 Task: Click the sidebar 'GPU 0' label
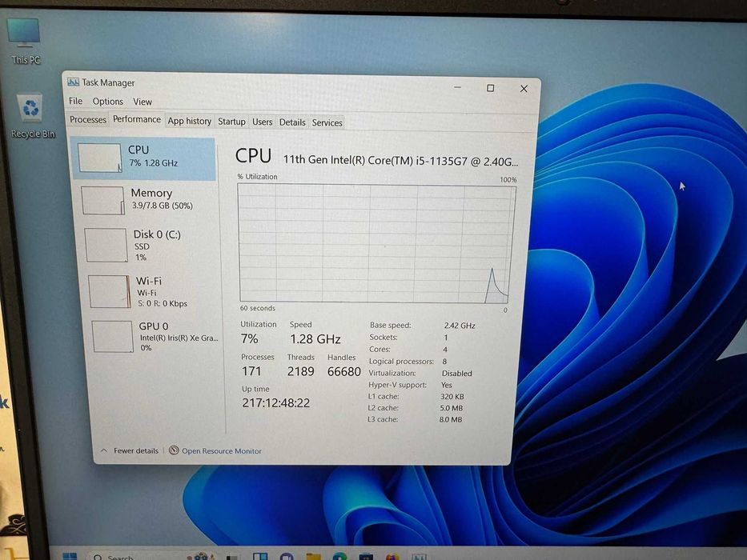(154, 326)
